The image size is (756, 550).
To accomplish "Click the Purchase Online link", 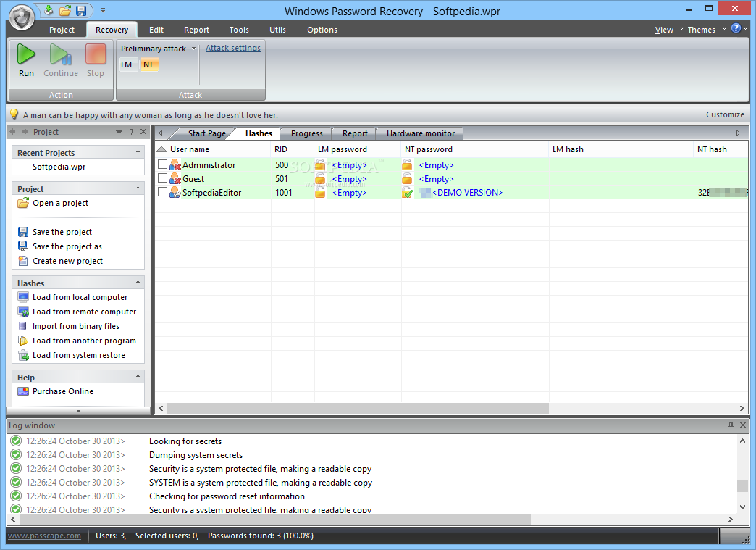I will click(63, 391).
